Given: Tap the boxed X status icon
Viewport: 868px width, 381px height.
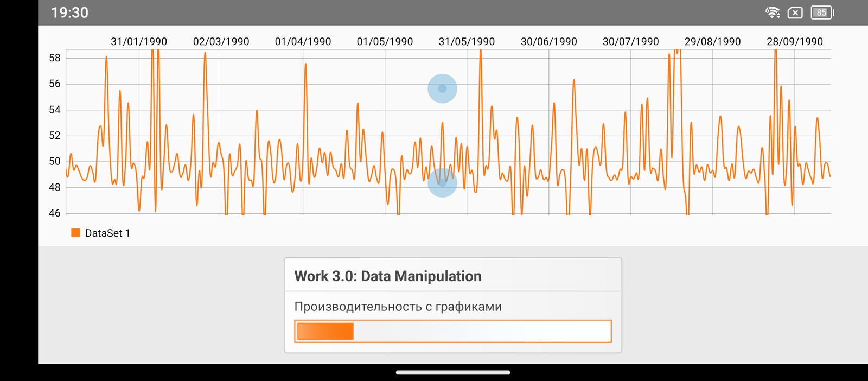Looking at the screenshot, I should [x=795, y=12].
